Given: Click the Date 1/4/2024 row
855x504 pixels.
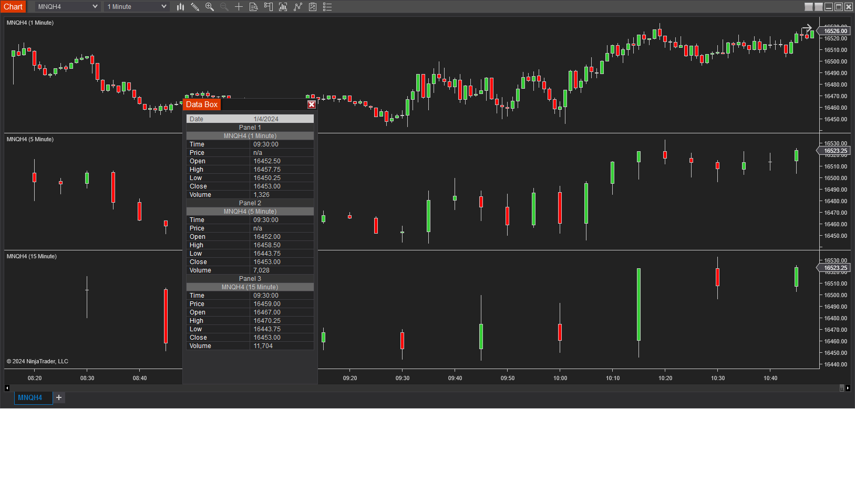Looking at the screenshot, I should pos(250,119).
